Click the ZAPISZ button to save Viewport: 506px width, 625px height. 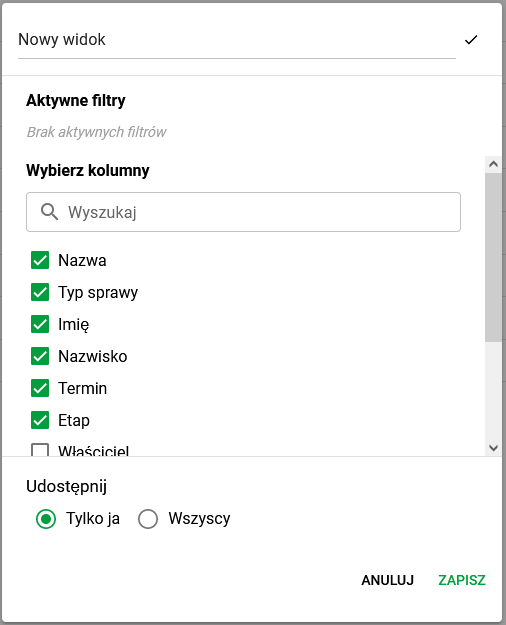[462, 580]
